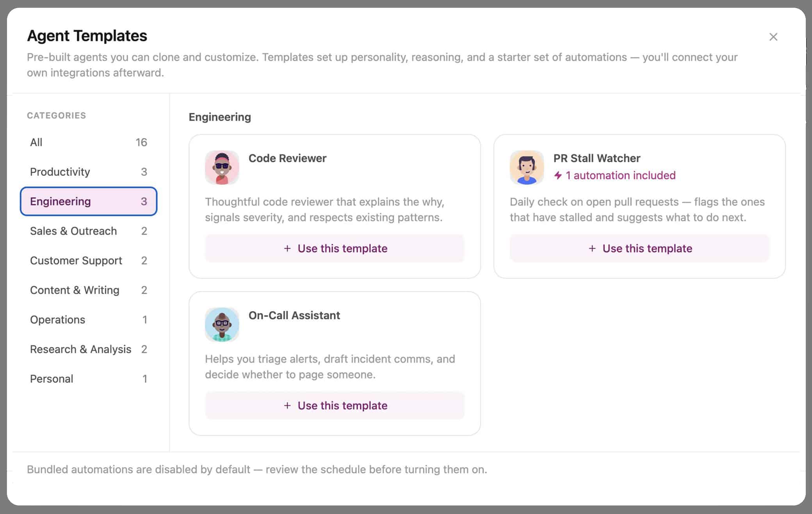Screen dimensions: 812x514
Task: Click the Code Reviewer card title
Action: (287, 158)
